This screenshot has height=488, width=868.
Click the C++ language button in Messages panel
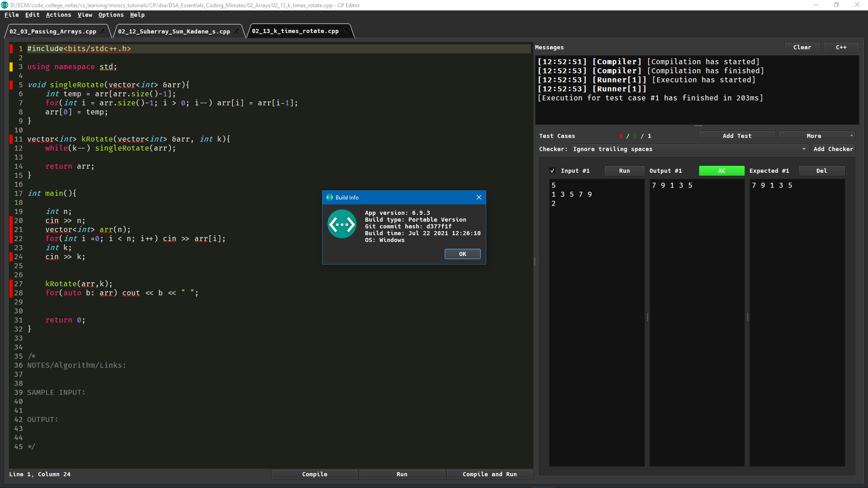[x=840, y=47]
